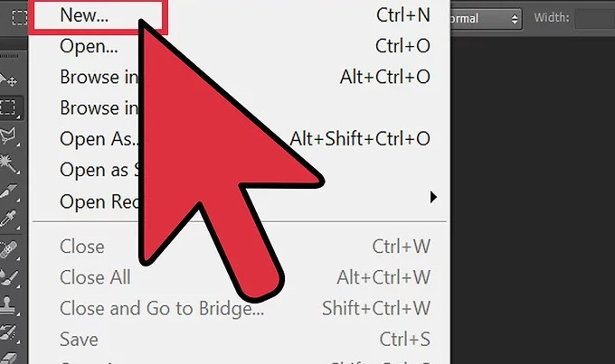Select the Healing Brush tool

[x=9, y=249]
